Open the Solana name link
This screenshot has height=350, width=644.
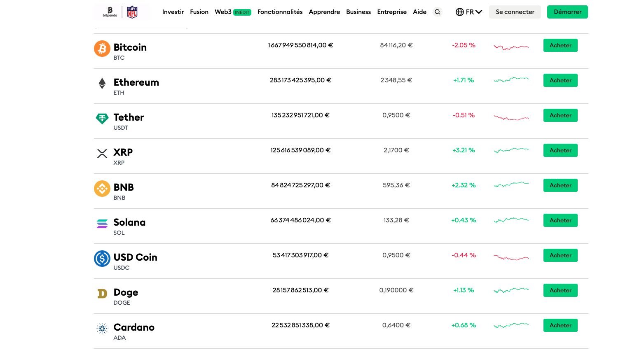[x=129, y=222]
